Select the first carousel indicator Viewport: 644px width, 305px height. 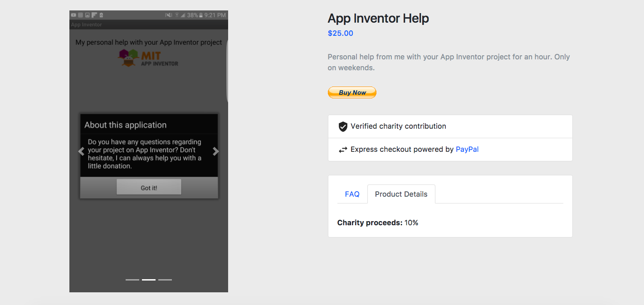(132, 280)
